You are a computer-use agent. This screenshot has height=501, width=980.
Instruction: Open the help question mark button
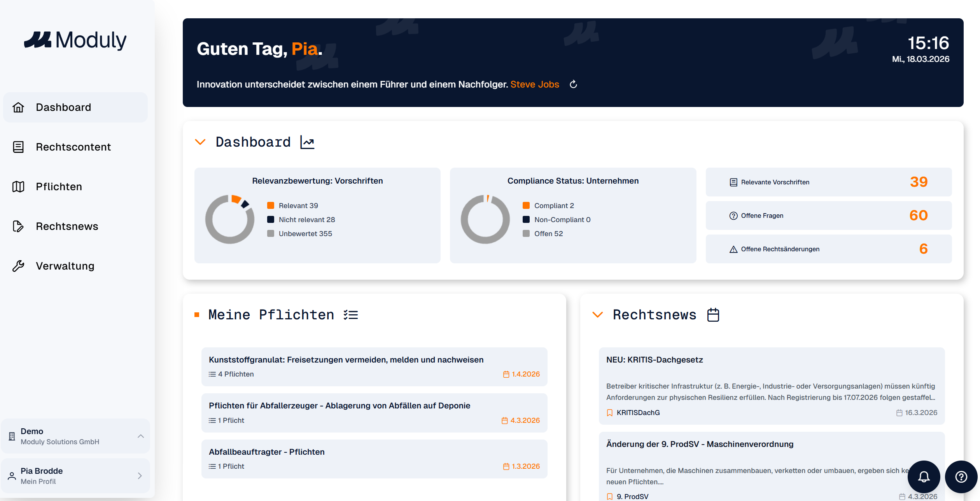(961, 476)
